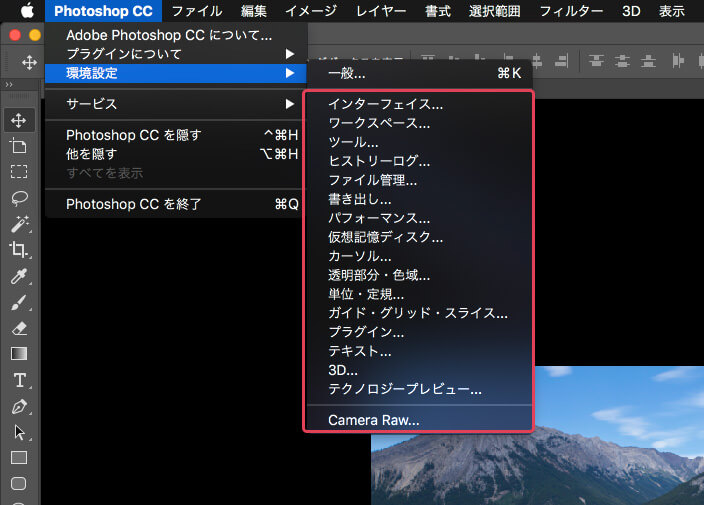Open the イメージ menu
Screen dimensions: 704x505
(311, 11)
